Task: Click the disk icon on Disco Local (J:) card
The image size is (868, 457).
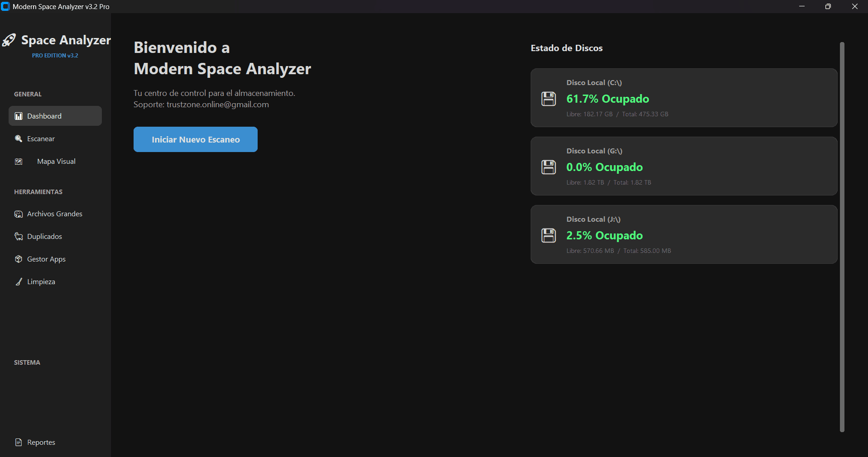Action: [548, 235]
